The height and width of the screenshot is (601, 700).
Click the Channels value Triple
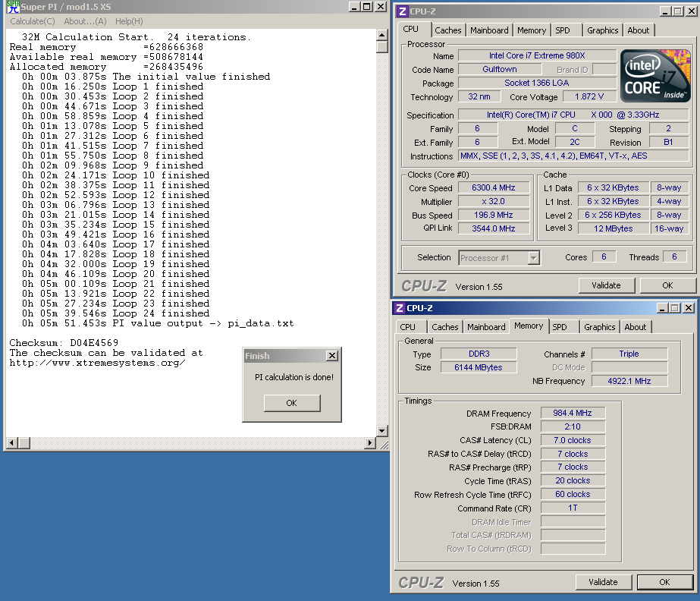[x=629, y=354]
